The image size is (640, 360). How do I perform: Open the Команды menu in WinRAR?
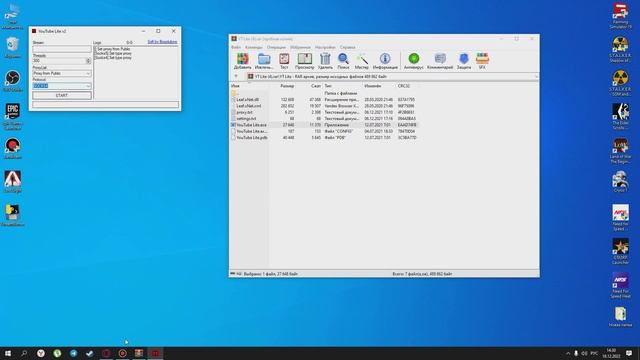(254, 47)
